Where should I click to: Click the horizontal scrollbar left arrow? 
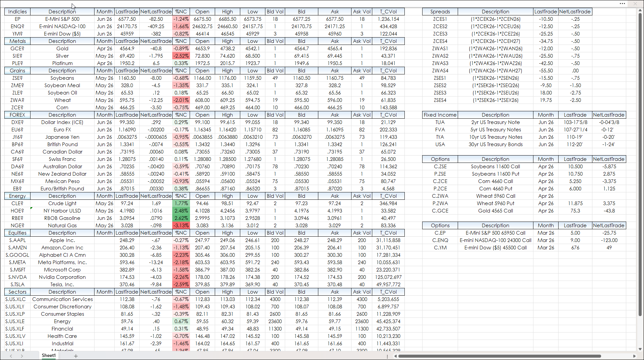point(395,356)
